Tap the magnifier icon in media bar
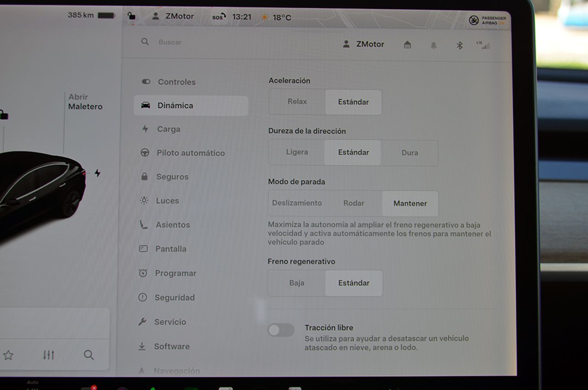This screenshot has height=390, width=588. [x=89, y=355]
